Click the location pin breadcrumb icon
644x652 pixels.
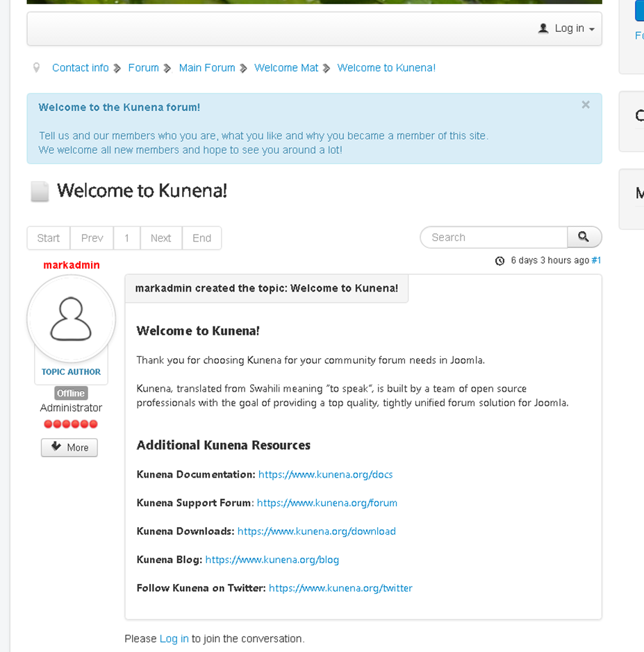(37, 68)
